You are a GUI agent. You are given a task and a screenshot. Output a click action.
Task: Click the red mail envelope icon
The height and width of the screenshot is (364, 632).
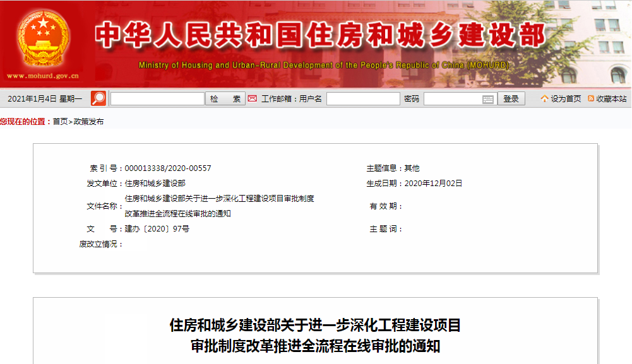[253, 98]
